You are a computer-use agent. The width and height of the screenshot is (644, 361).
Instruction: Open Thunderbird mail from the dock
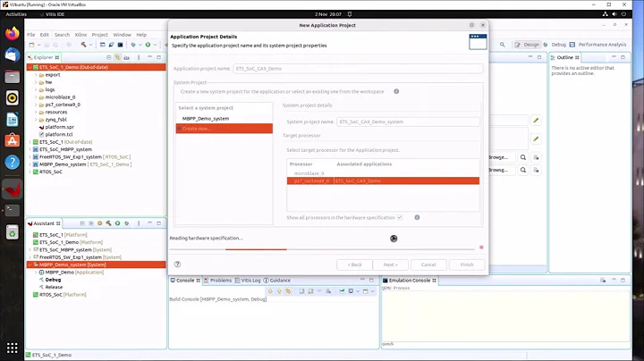[13, 55]
